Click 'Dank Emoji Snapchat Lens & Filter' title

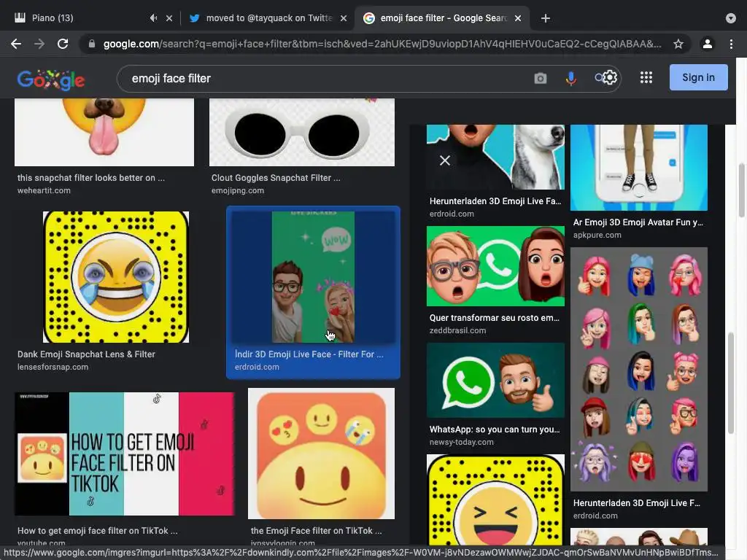(86, 354)
